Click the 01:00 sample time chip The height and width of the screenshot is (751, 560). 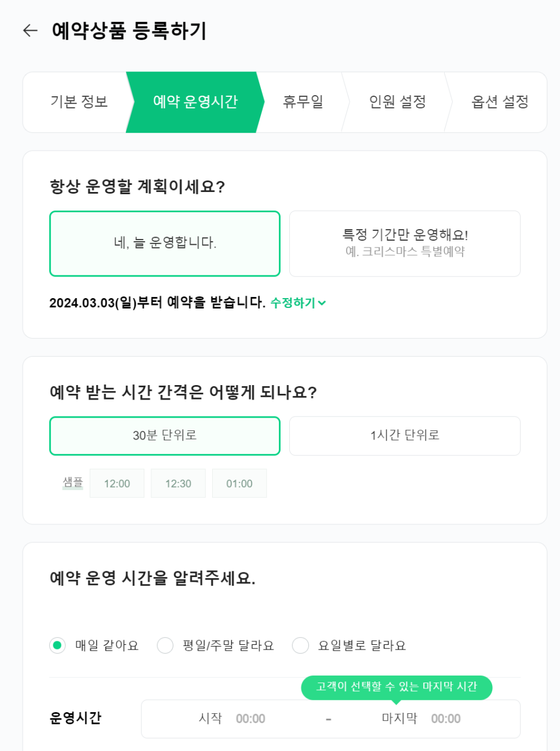[x=239, y=484]
